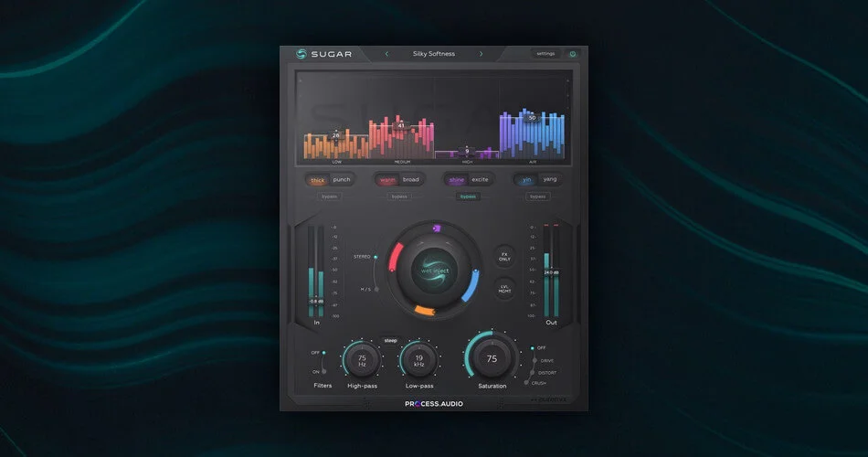Click the PROCESS.AUDIO logo
The height and width of the screenshot is (457, 868).
434,404
